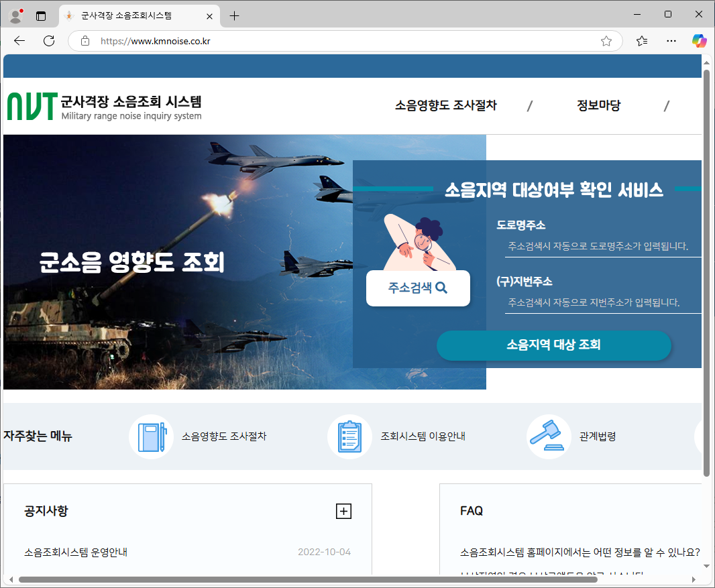Viewport: 715px width, 588px height.
Task: Open the 정보마당 menu
Action: [x=598, y=105]
